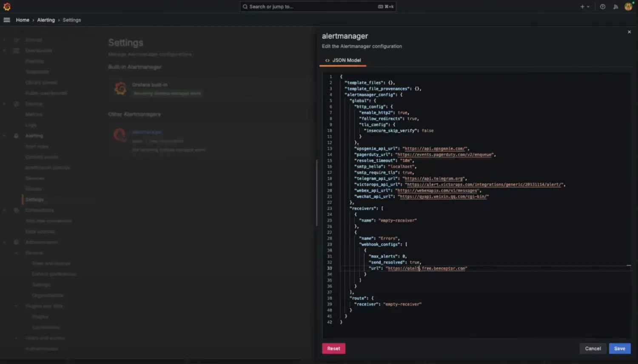Click the "receivers" key line
The height and width of the screenshot is (364, 638).
[366, 208]
